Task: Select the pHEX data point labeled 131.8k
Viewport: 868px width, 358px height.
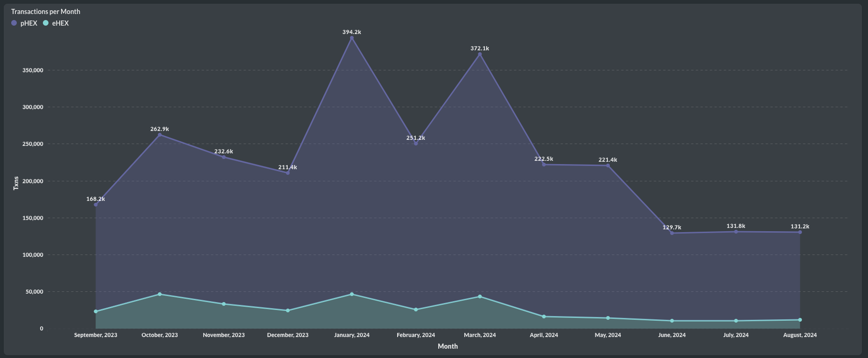Action: pos(736,232)
